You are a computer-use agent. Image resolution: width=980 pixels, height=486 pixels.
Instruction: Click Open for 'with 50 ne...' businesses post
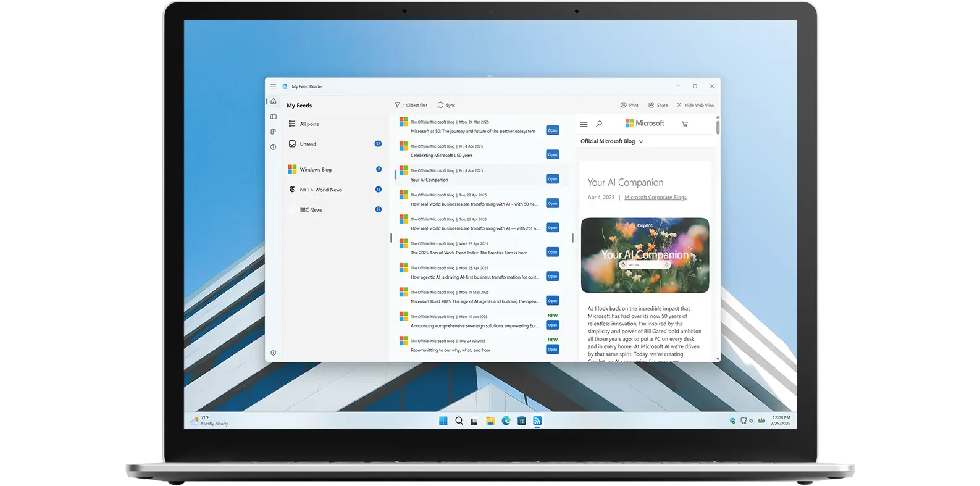[x=553, y=203]
